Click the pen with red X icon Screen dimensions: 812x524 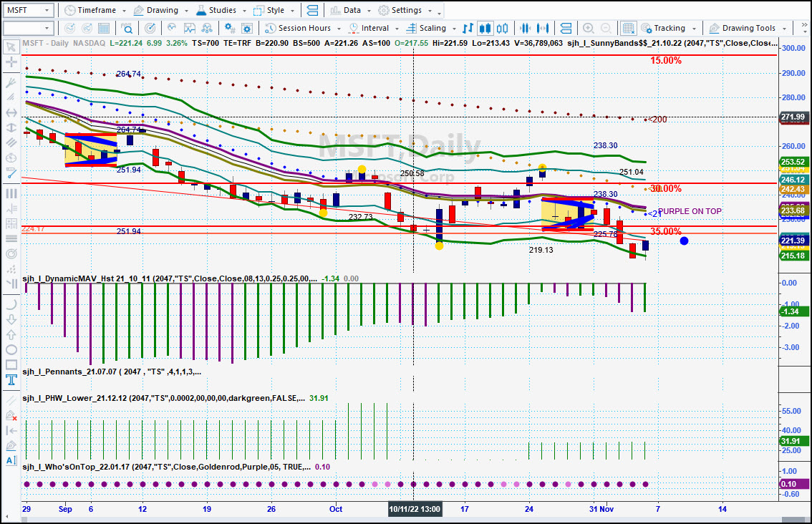11,415
